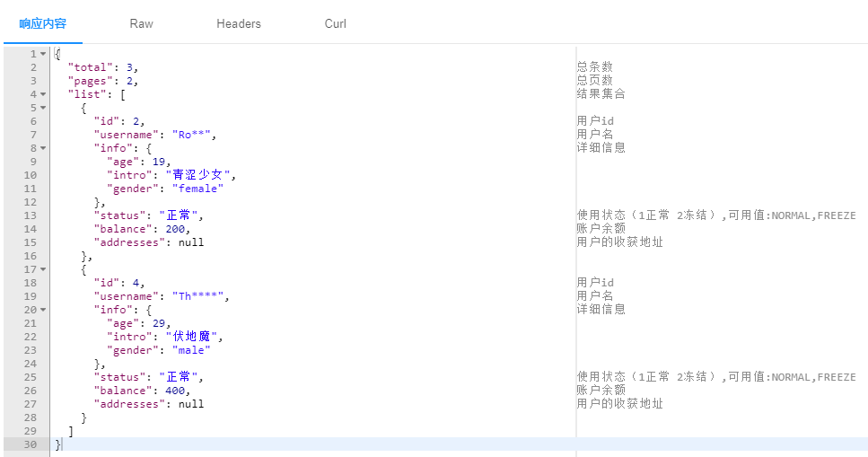Image resolution: width=868 pixels, height=457 pixels.
Task: Click the 总条数 description
Action: coord(595,67)
